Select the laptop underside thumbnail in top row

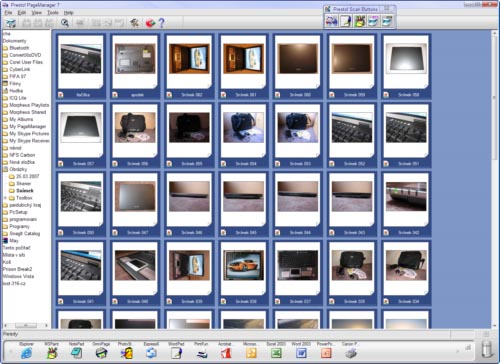pos(135,59)
